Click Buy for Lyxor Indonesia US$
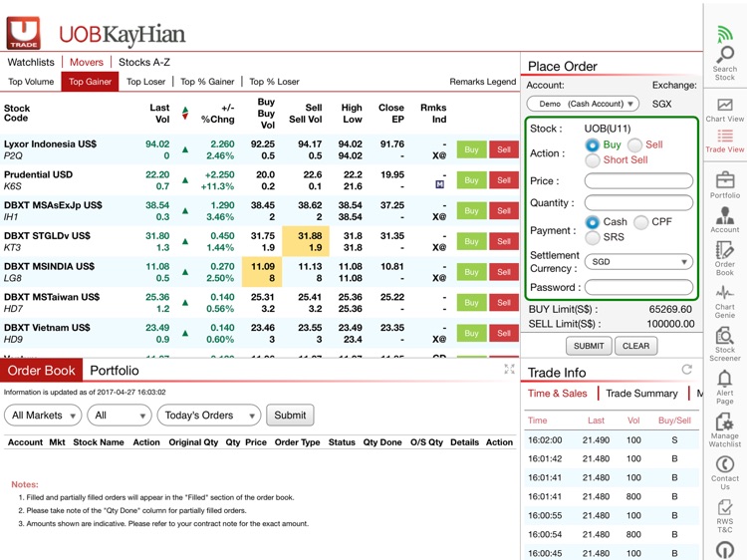 (471, 149)
